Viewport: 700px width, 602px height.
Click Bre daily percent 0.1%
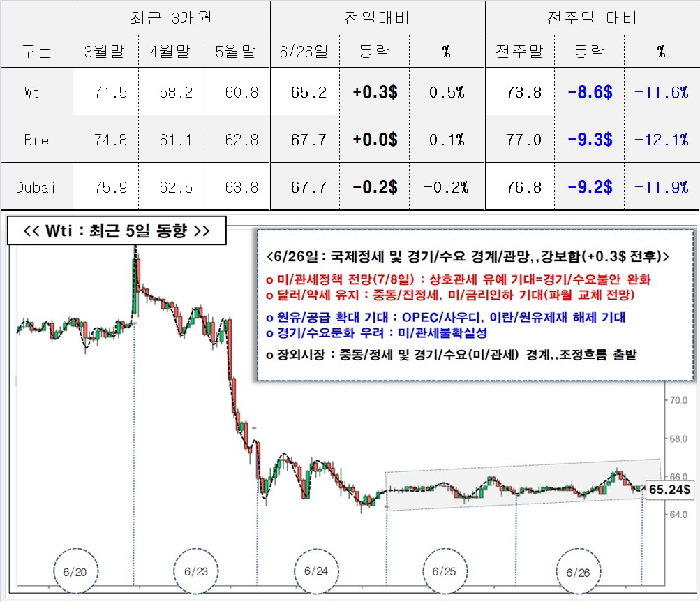coord(447,140)
